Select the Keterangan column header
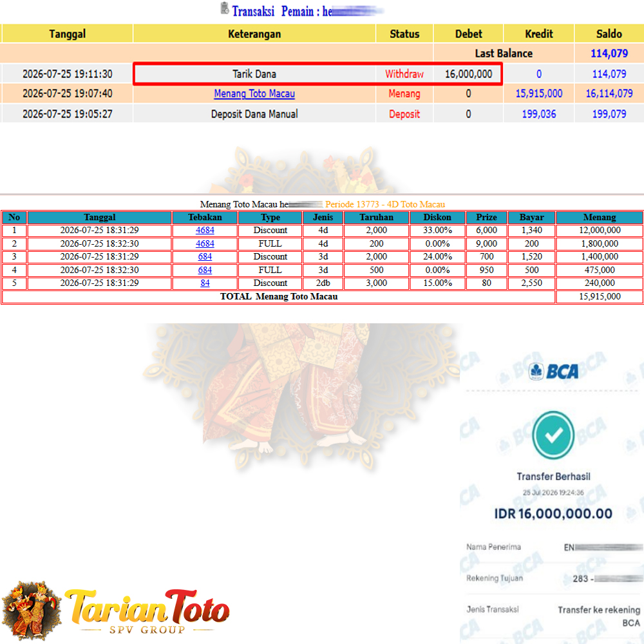This screenshot has width=644, height=644. coord(254,33)
